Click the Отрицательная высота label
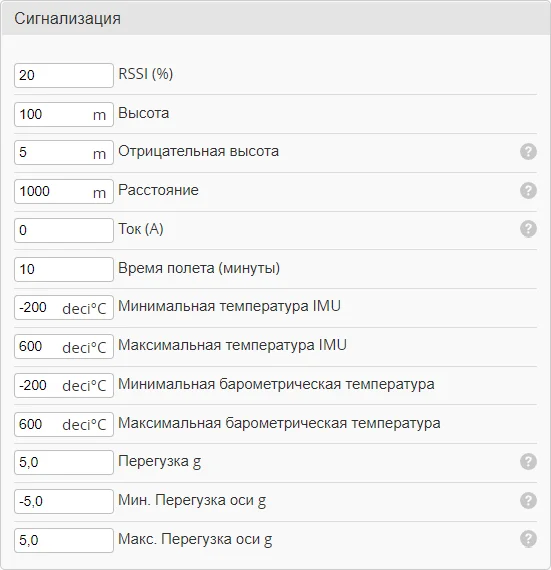Image resolution: width=551 pixels, height=570 pixels. click(x=198, y=151)
